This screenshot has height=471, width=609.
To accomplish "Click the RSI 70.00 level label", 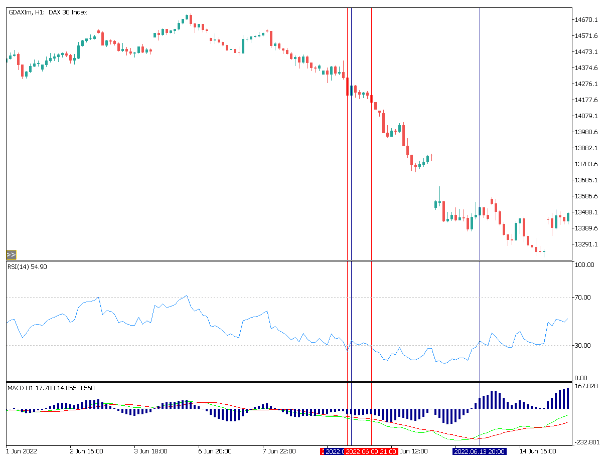I will (x=585, y=297).
